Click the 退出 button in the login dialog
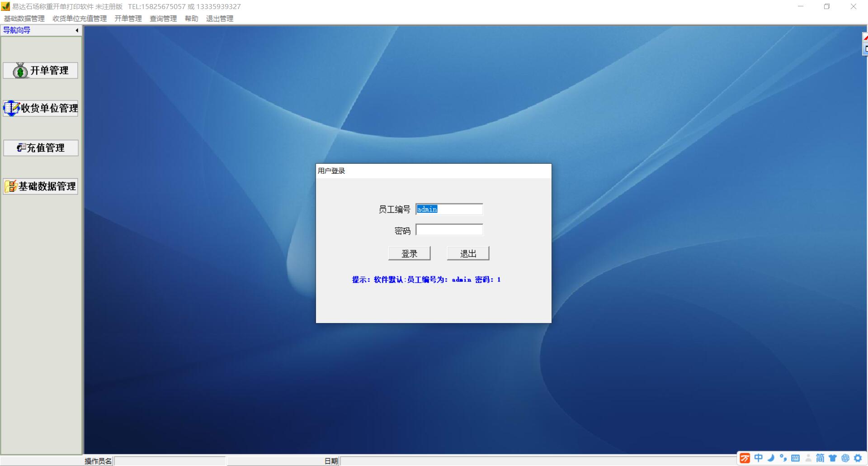This screenshot has width=868, height=466. coord(468,253)
